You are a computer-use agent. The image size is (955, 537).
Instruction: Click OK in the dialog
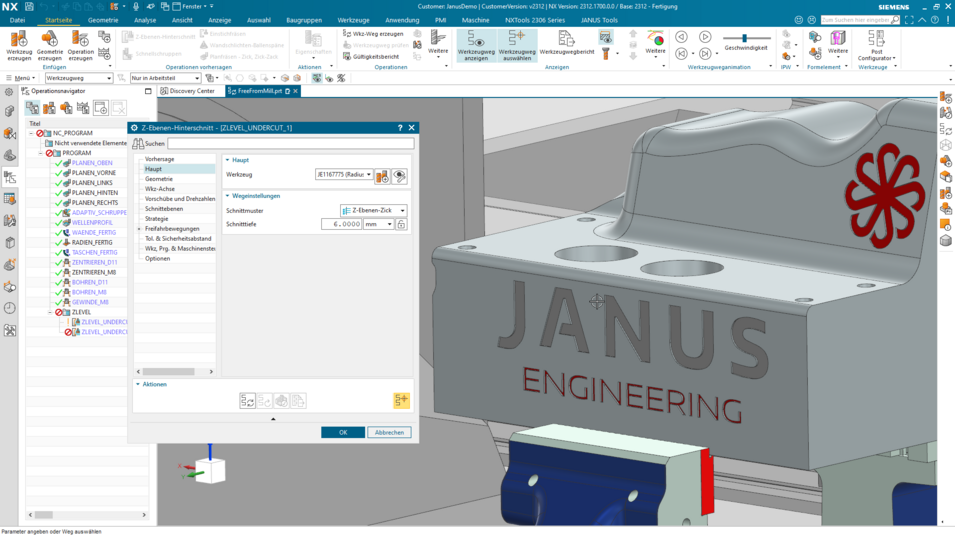click(x=343, y=432)
